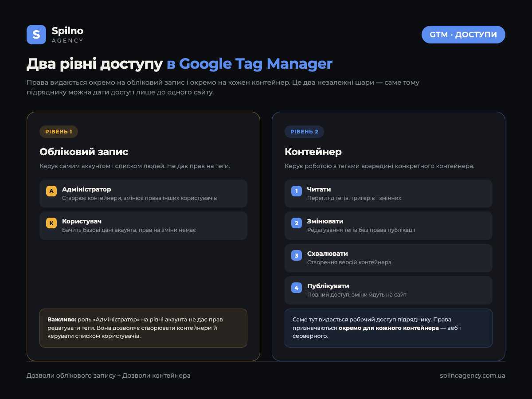Click the Важливо note box
The image size is (532, 399).
[143, 328]
